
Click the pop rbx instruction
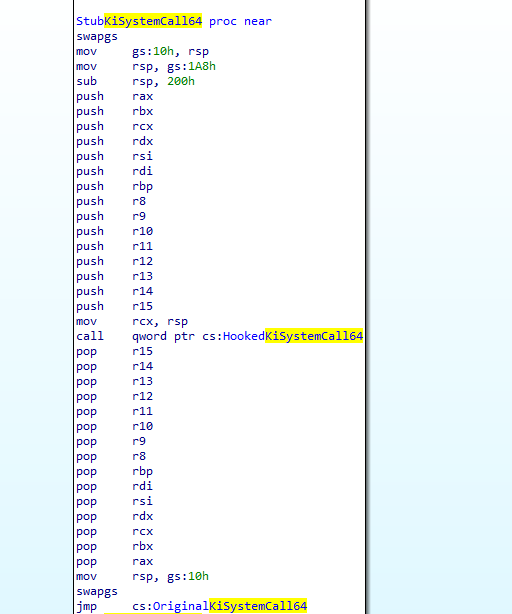click(114, 547)
